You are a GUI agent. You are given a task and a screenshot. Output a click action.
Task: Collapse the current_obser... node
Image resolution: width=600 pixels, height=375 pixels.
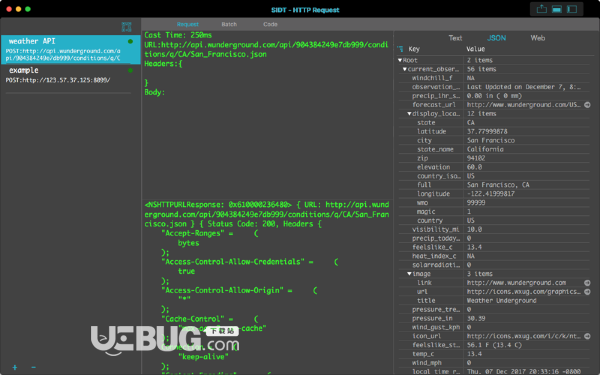point(404,69)
